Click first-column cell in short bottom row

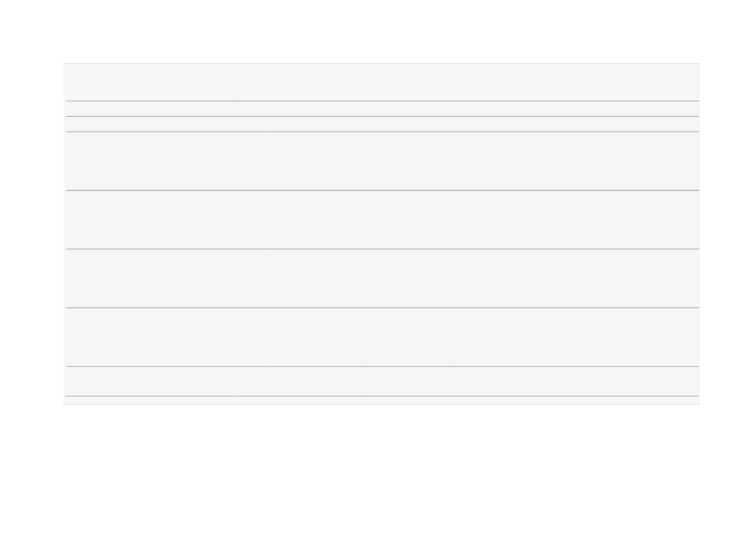151,381
